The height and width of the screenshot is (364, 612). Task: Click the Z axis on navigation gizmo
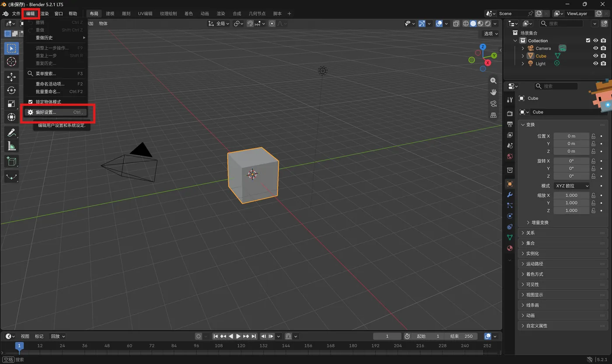pos(483,47)
